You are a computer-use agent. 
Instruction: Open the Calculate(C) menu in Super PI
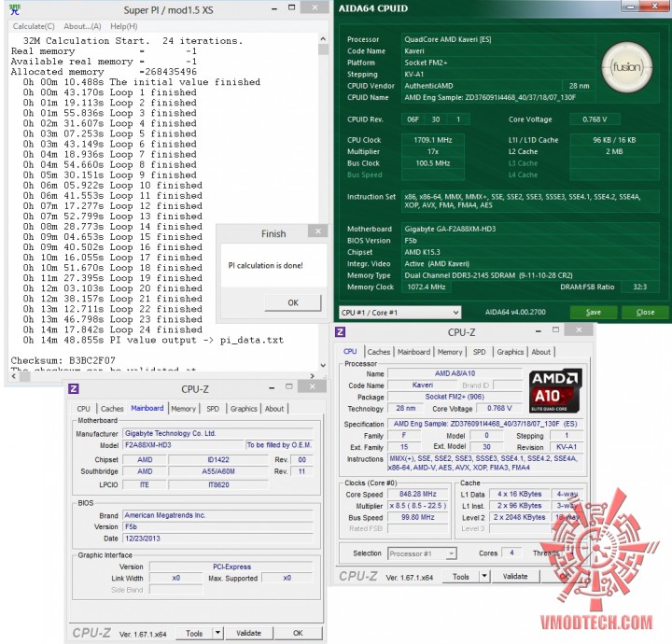coord(34,26)
